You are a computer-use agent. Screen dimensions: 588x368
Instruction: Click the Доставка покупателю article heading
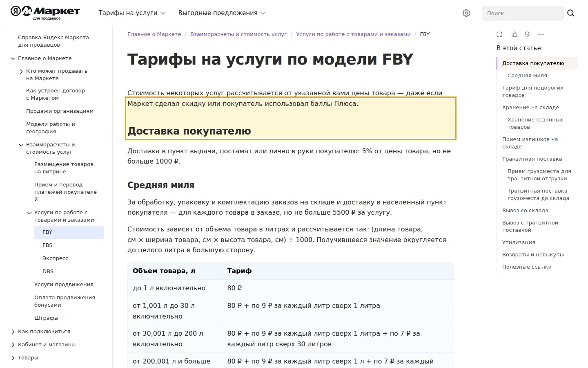[189, 131]
